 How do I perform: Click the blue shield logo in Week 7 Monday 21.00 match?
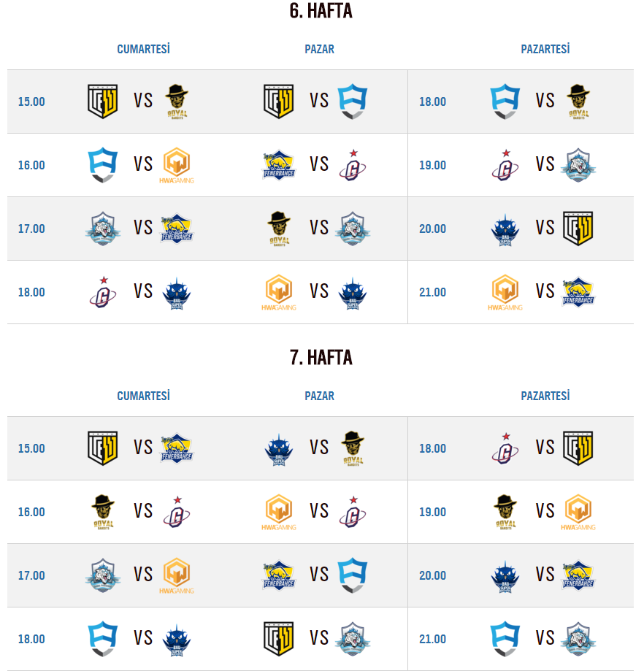(505, 638)
